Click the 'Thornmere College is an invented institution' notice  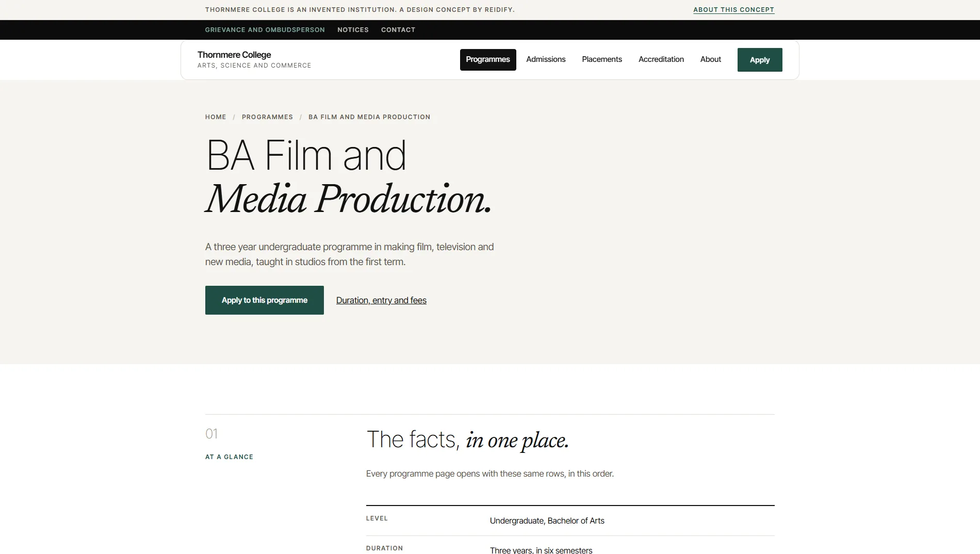pyautogui.click(x=360, y=10)
